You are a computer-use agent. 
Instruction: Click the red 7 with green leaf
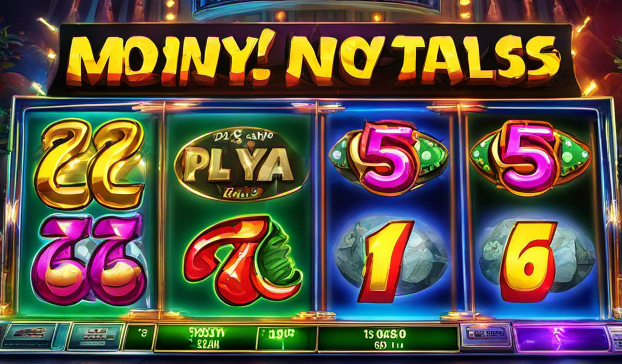[x=243, y=260]
